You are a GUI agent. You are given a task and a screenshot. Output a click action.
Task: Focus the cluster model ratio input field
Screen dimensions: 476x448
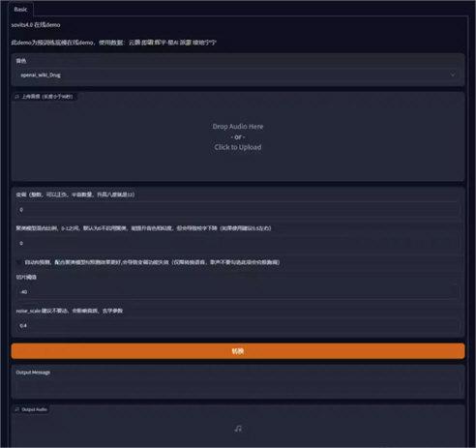(x=238, y=243)
